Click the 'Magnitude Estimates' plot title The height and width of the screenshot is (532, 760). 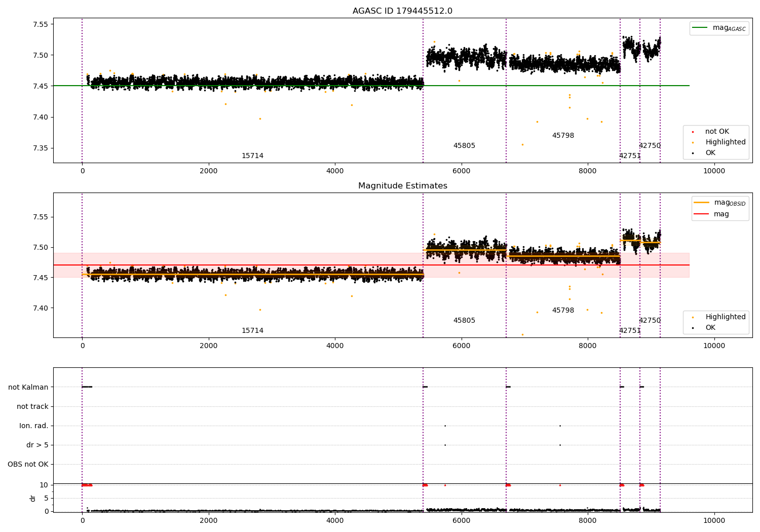(x=402, y=186)
